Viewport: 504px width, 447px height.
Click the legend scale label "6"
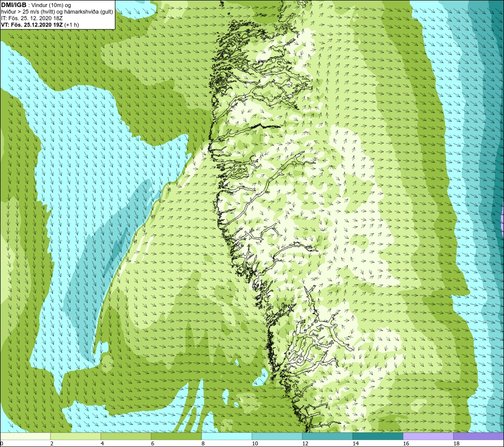153,444
